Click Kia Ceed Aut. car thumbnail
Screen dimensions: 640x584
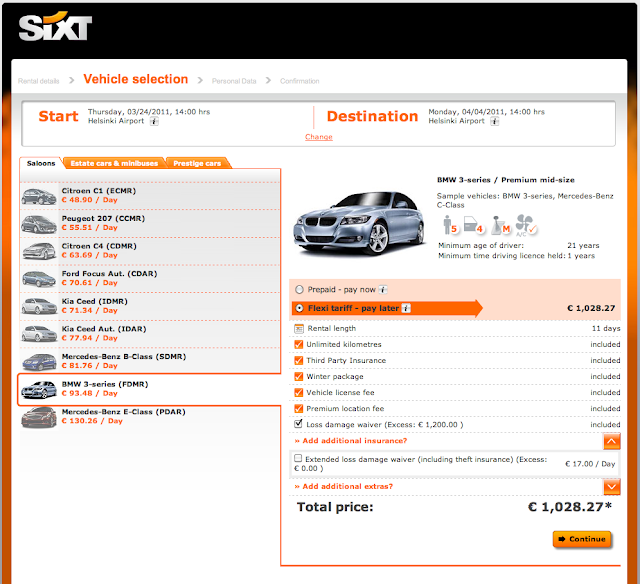[39, 334]
